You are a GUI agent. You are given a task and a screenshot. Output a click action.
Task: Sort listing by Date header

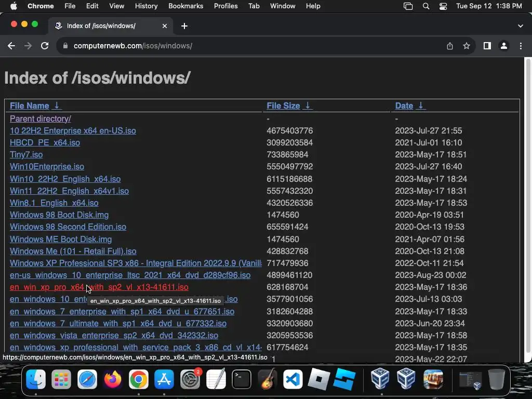pyautogui.click(x=404, y=106)
